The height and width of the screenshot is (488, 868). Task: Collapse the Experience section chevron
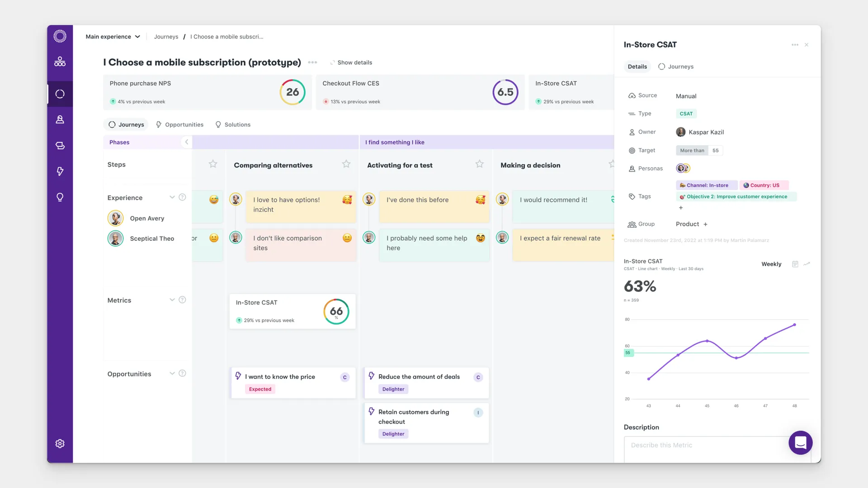click(172, 197)
